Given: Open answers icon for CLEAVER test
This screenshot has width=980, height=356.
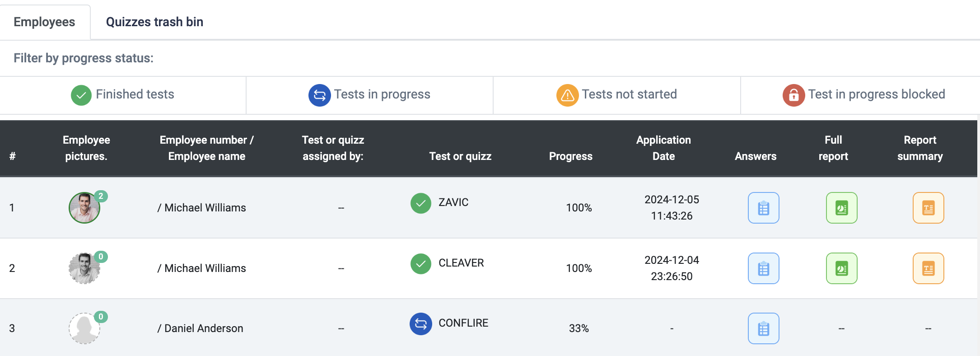Looking at the screenshot, I should [x=763, y=268].
